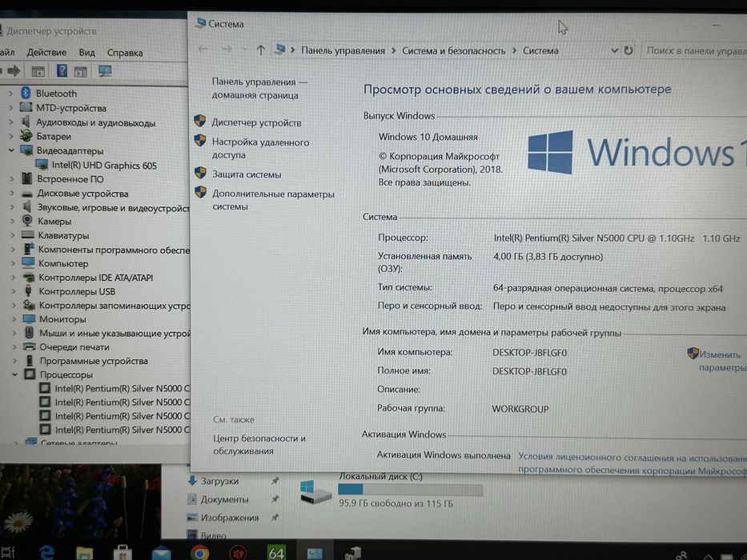Click the USB icon beside Контроллеры USB

[x=29, y=291]
